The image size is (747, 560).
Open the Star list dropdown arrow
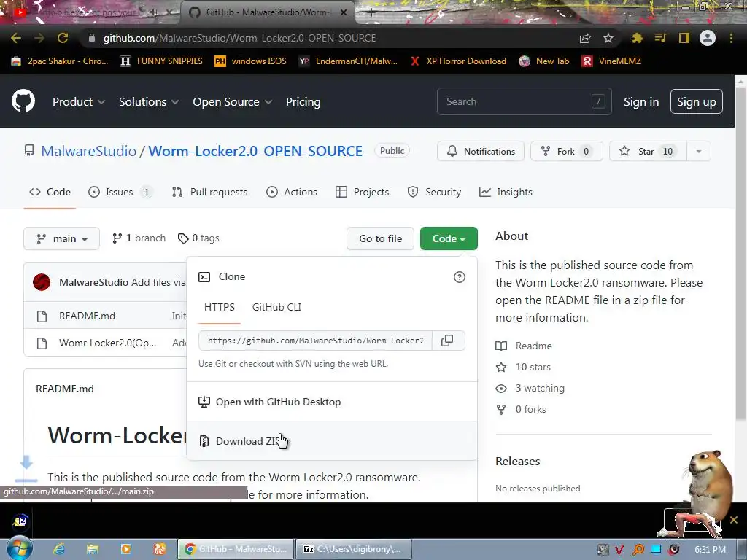click(698, 152)
